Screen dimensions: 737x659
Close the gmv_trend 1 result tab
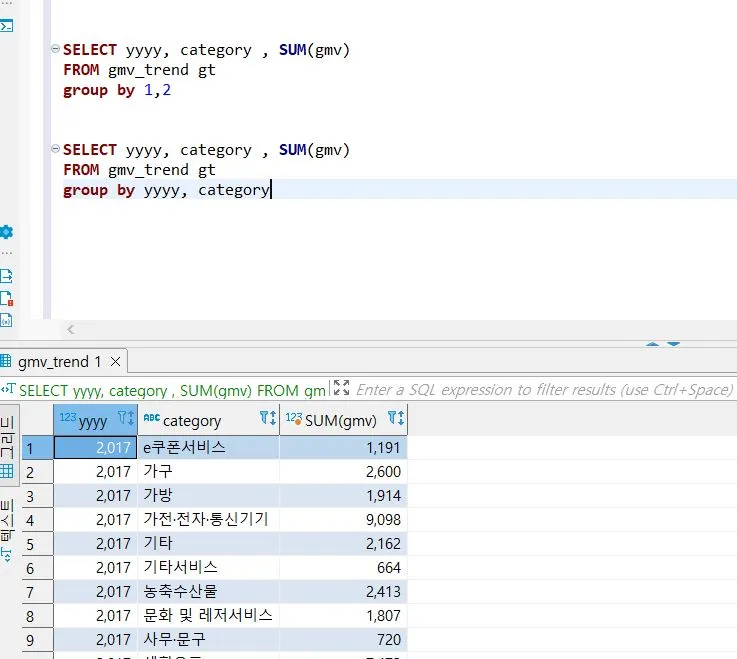click(x=115, y=361)
